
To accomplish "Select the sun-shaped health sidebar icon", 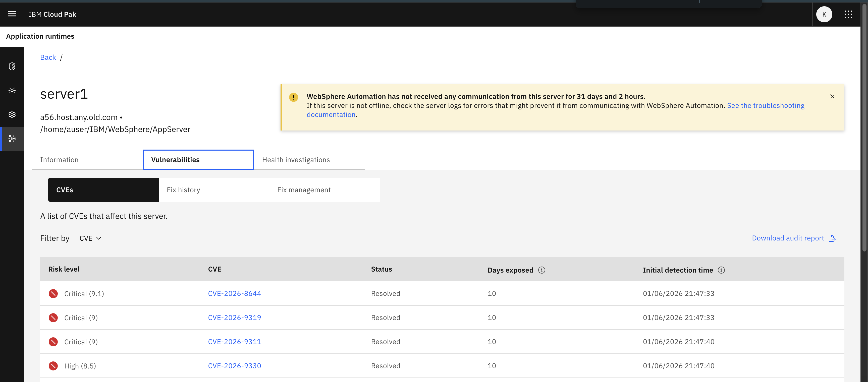I will click(12, 90).
